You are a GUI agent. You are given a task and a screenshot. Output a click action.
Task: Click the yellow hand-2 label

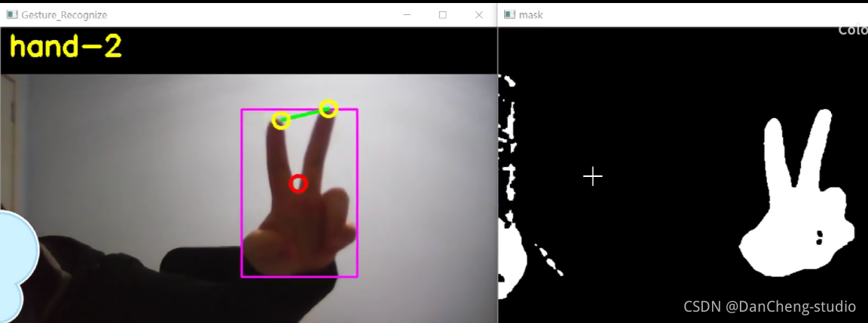coord(66,47)
